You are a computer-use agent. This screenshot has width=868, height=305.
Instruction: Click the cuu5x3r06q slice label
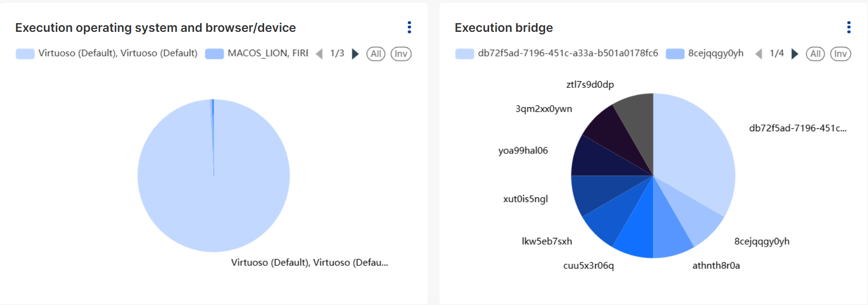point(588,265)
